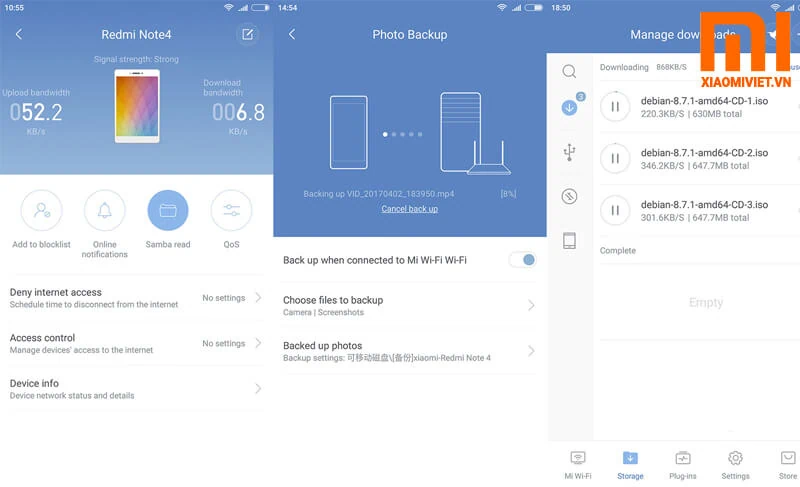Tap the battery icon on Photo Backup screen
The width and height of the screenshot is (800, 487).
[534, 7]
